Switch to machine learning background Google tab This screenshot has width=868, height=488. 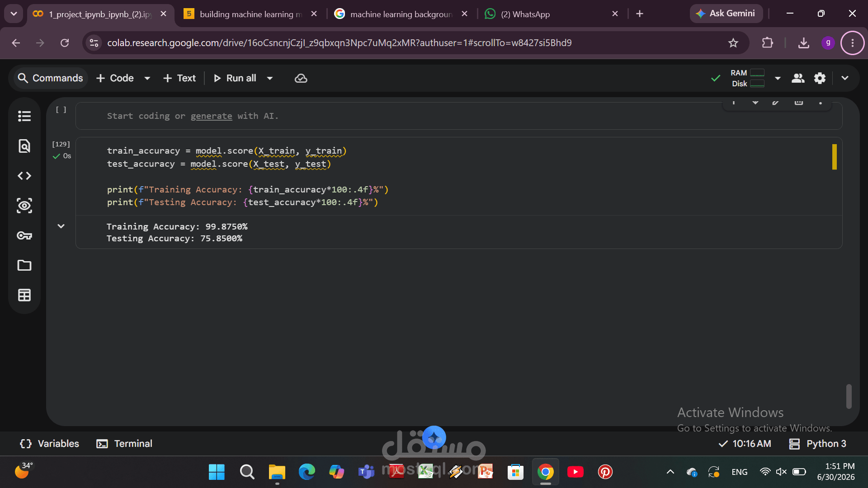401,14
